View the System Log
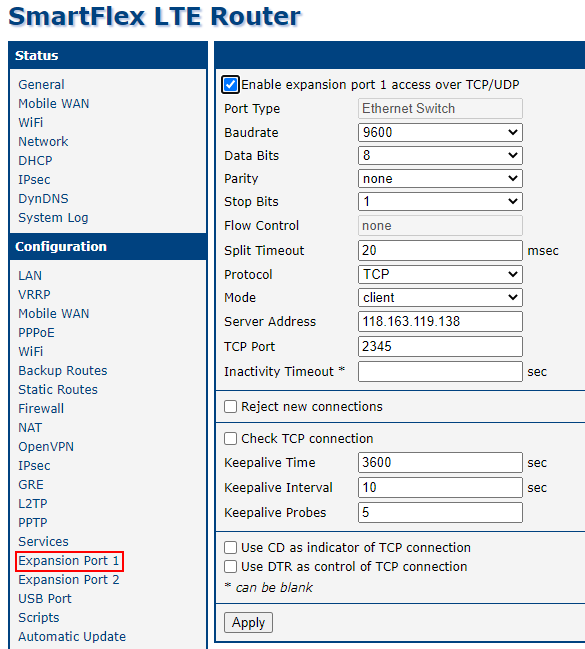585x649 pixels. [53, 218]
